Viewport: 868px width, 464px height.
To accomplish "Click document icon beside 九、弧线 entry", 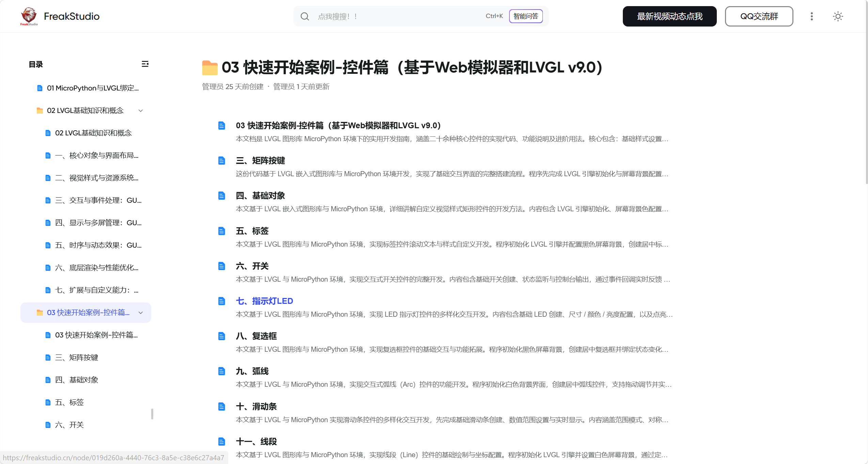I will coord(222,371).
